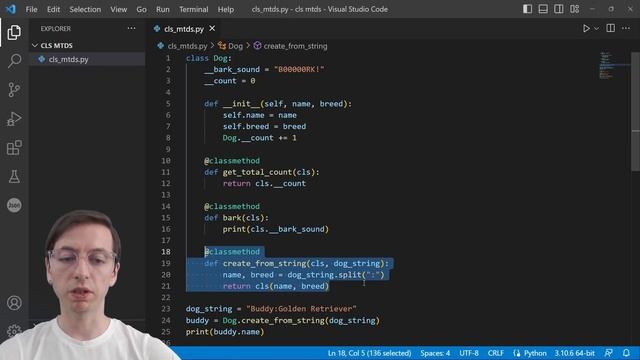Open the Accounts menu icon
This screenshot has height=360, width=640.
[x=14, y=303]
